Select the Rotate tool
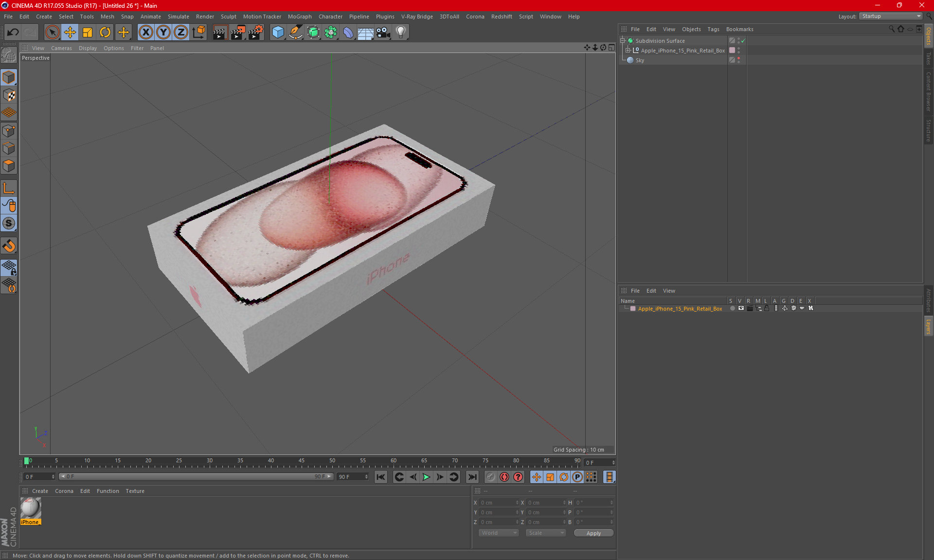 tap(105, 32)
